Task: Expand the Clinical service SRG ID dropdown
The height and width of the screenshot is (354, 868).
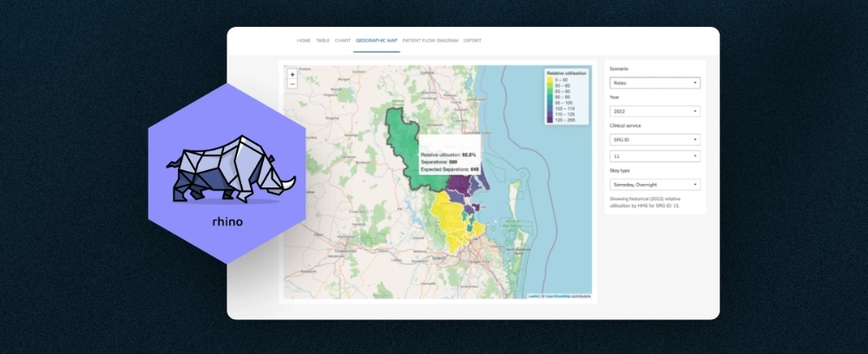Action: coord(654,140)
